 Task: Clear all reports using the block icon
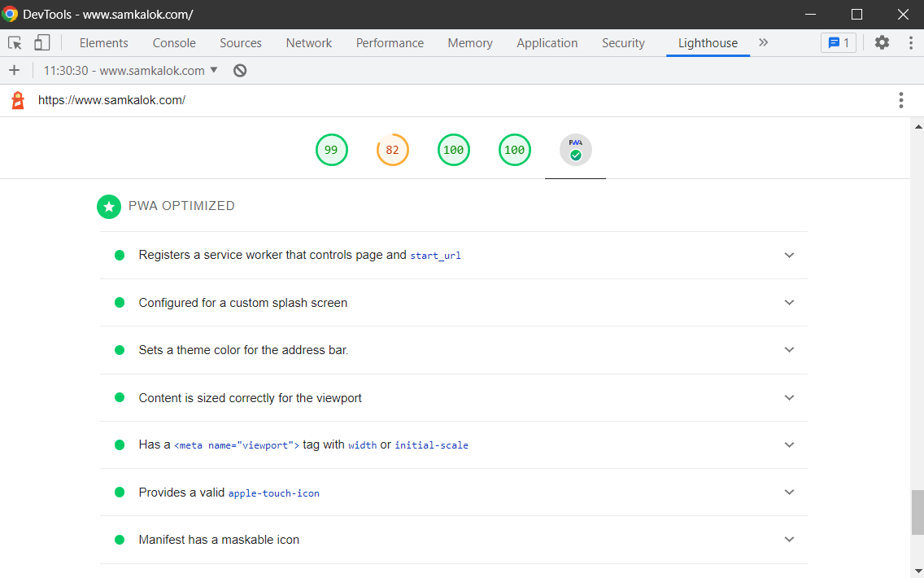click(x=240, y=71)
